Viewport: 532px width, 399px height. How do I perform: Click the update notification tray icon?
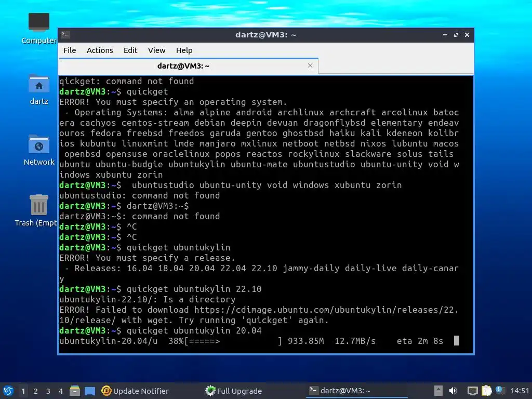point(499,390)
